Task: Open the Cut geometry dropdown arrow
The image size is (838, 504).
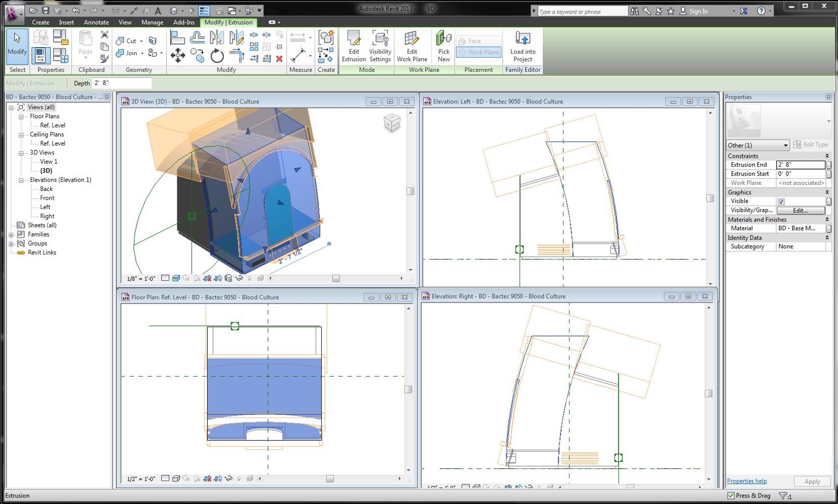Action: click(141, 41)
